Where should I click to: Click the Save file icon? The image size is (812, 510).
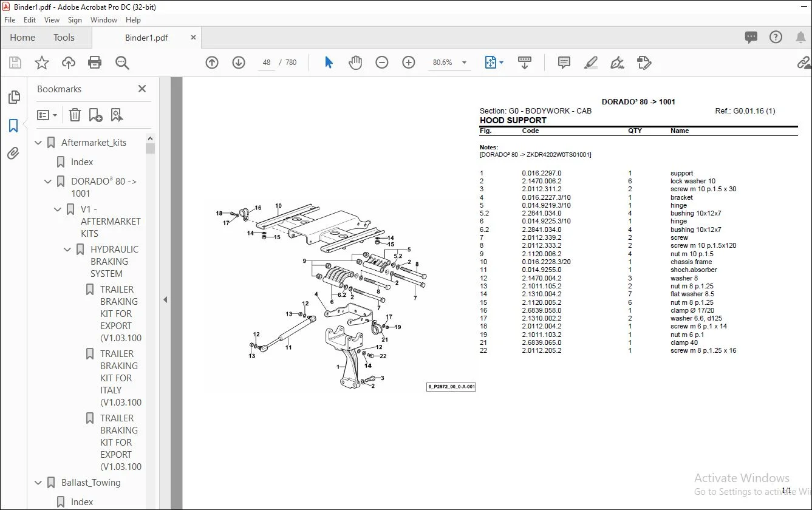coord(15,63)
